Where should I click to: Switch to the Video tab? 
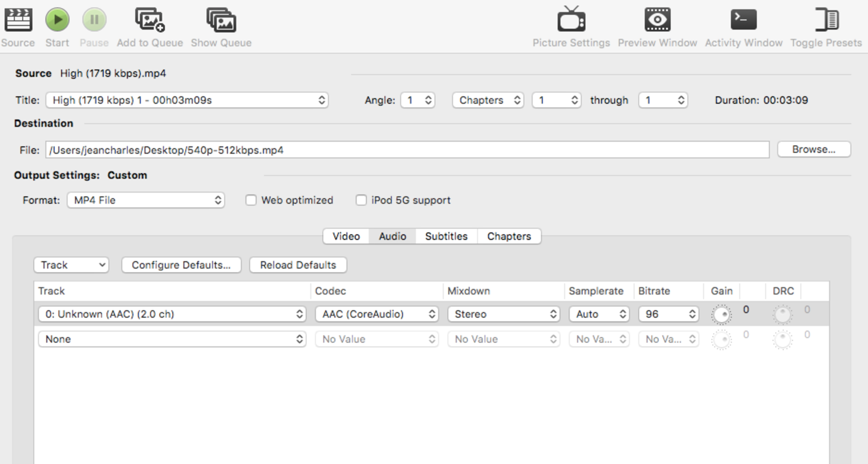coord(346,236)
